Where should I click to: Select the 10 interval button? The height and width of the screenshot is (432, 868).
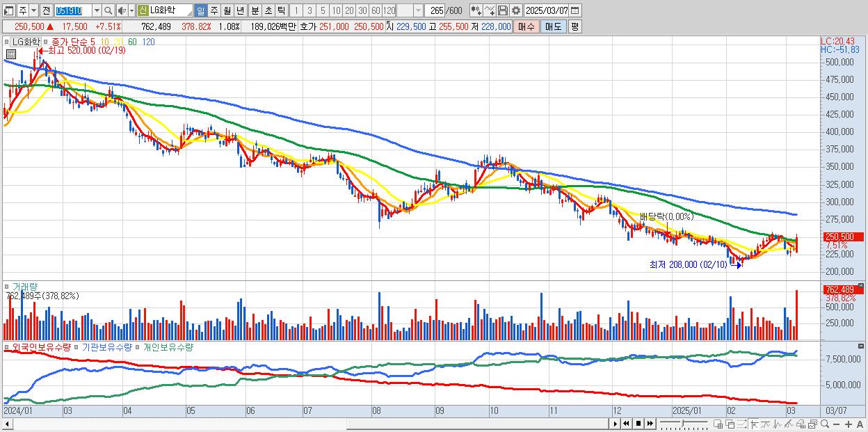(x=336, y=10)
